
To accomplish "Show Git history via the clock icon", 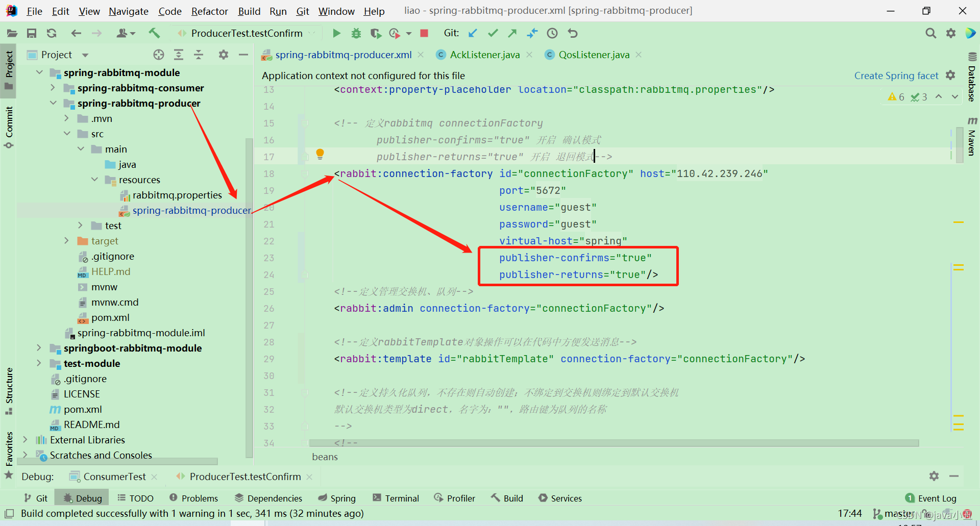I will 552,33.
